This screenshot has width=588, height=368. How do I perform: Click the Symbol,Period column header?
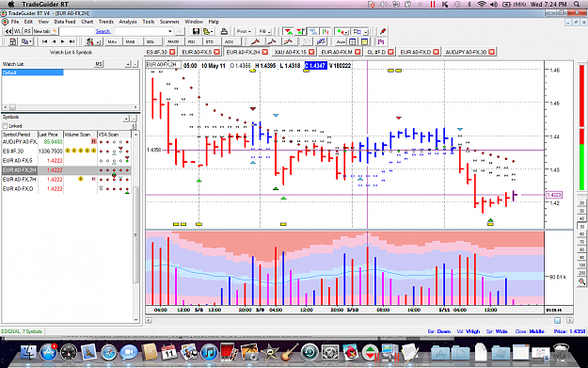click(x=20, y=135)
